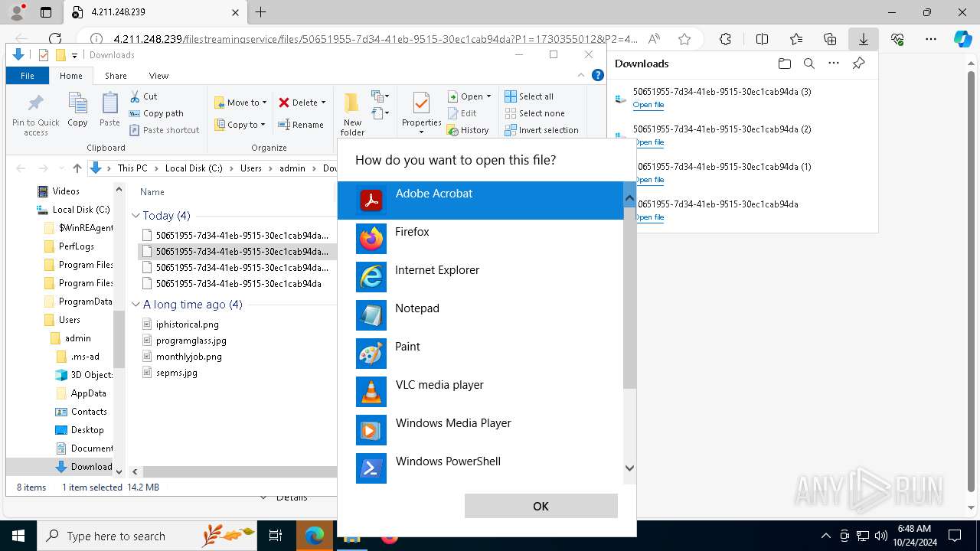Image resolution: width=980 pixels, height=551 pixels.
Task: Click the Properties button in the ribbon
Action: click(x=421, y=112)
